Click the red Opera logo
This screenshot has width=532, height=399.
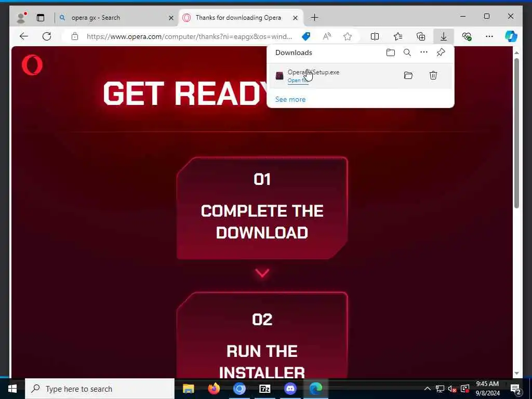pyautogui.click(x=32, y=65)
